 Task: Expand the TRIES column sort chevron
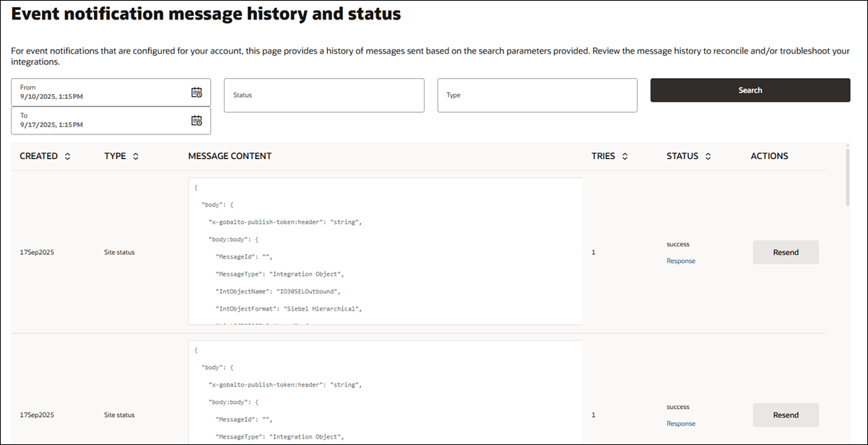click(625, 155)
